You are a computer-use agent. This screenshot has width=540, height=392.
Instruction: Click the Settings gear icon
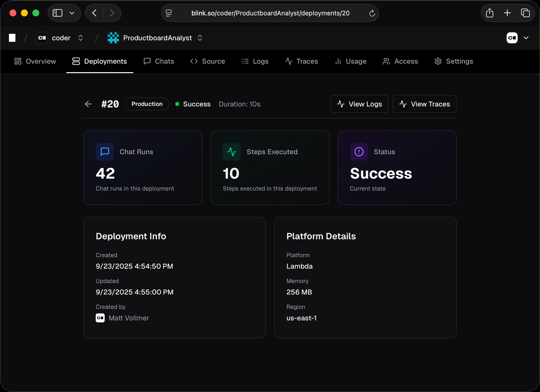tap(438, 61)
